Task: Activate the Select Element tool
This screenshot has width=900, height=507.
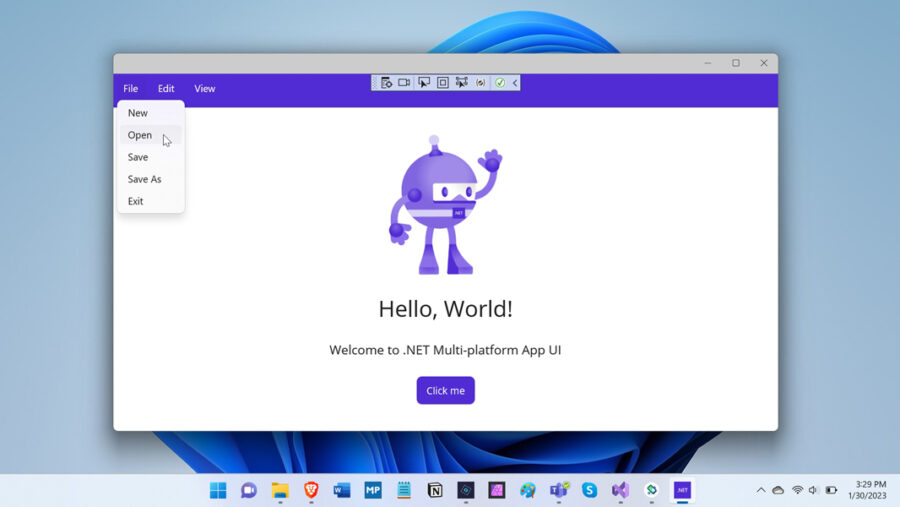Action: point(424,83)
